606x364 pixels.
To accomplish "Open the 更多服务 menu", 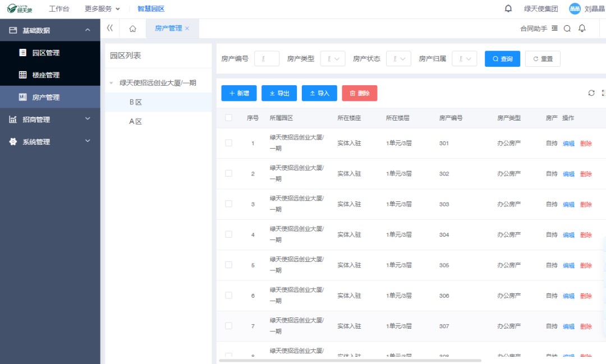I will (x=102, y=9).
